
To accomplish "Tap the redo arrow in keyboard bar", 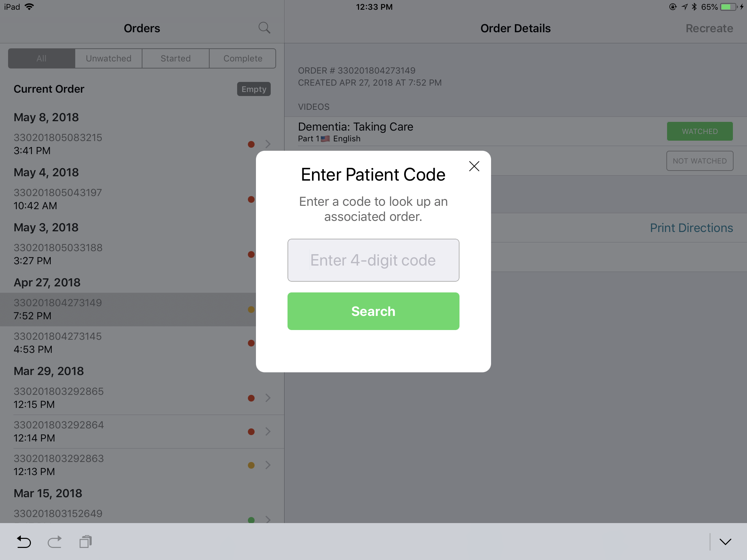I will click(x=55, y=542).
